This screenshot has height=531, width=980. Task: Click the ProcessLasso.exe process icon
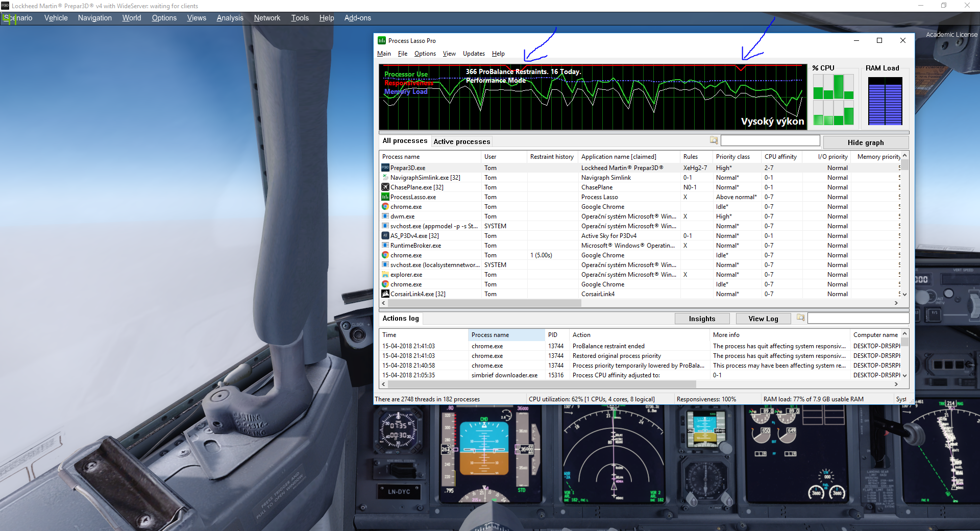(x=385, y=197)
